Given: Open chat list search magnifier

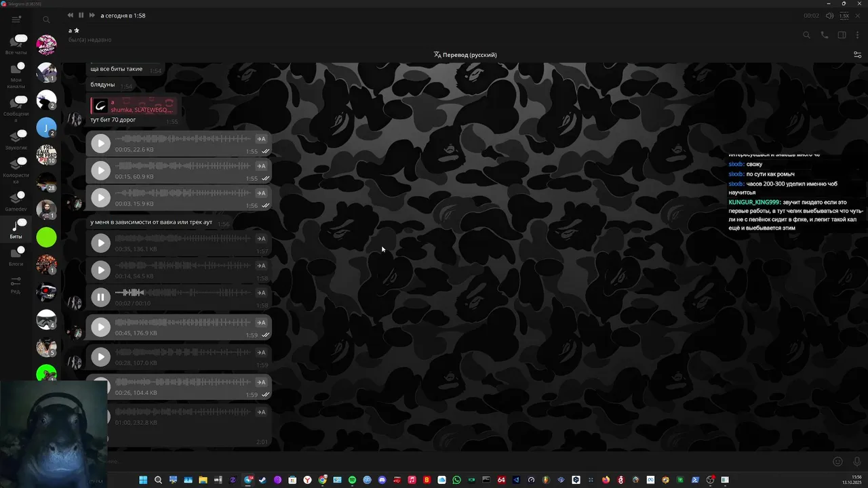Looking at the screenshot, I should (x=46, y=20).
